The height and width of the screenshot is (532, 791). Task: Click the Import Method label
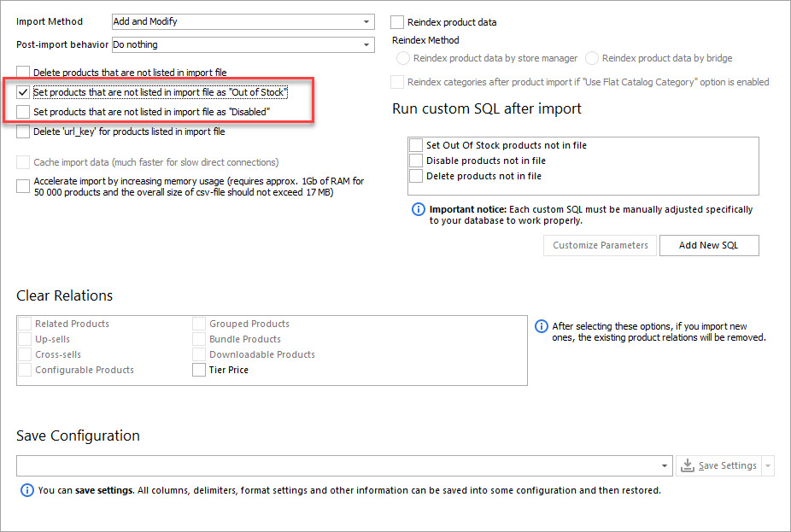pyautogui.click(x=50, y=21)
